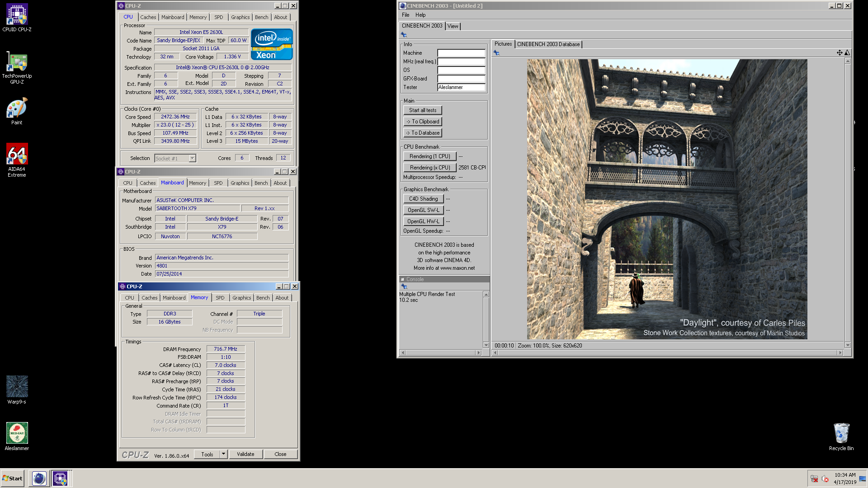
Task: Click the picture viewer horizontal scrollbar
Action: pyautogui.click(x=668, y=353)
